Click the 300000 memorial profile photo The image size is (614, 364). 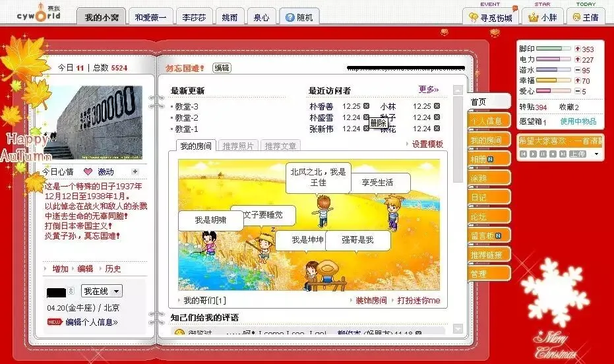coord(93,123)
